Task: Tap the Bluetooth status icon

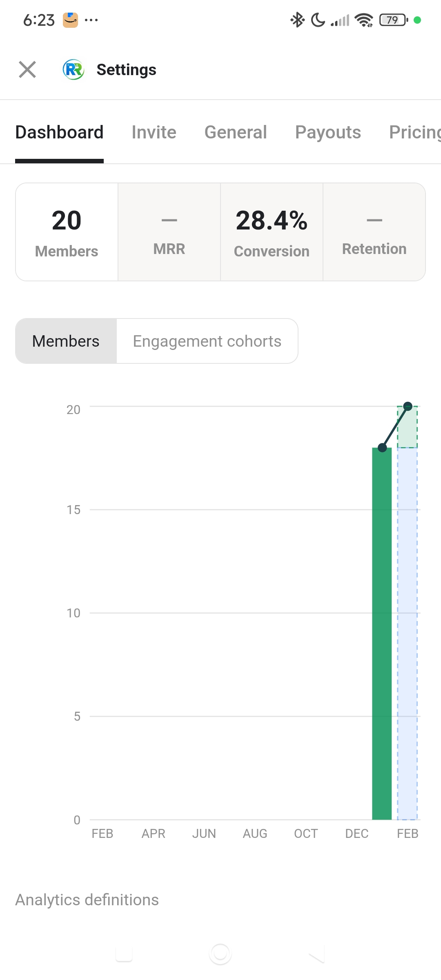Action: pos(297,20)
